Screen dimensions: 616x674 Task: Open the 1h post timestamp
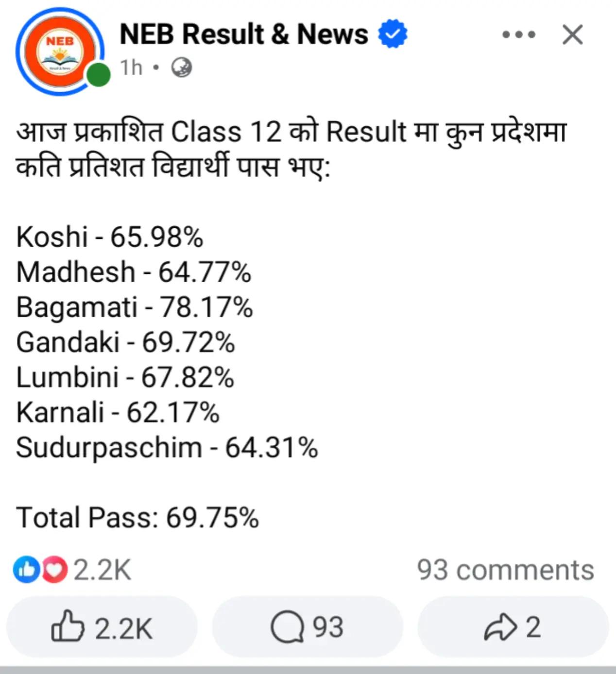(x=131, y=67)
